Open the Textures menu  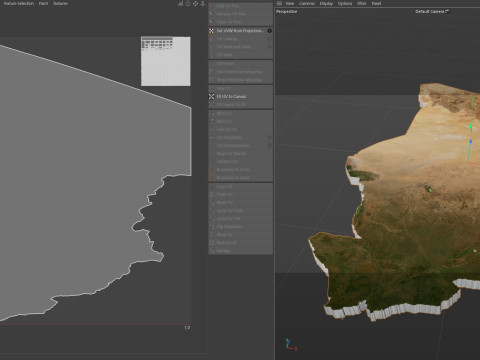60,3
